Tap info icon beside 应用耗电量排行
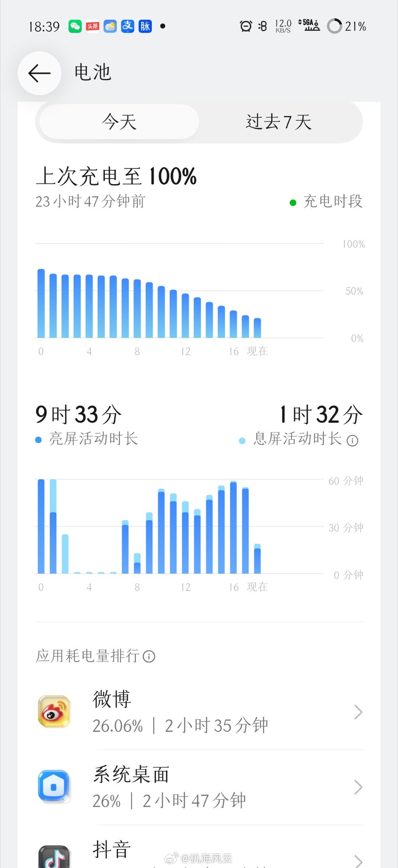 (x=149, y=657)
